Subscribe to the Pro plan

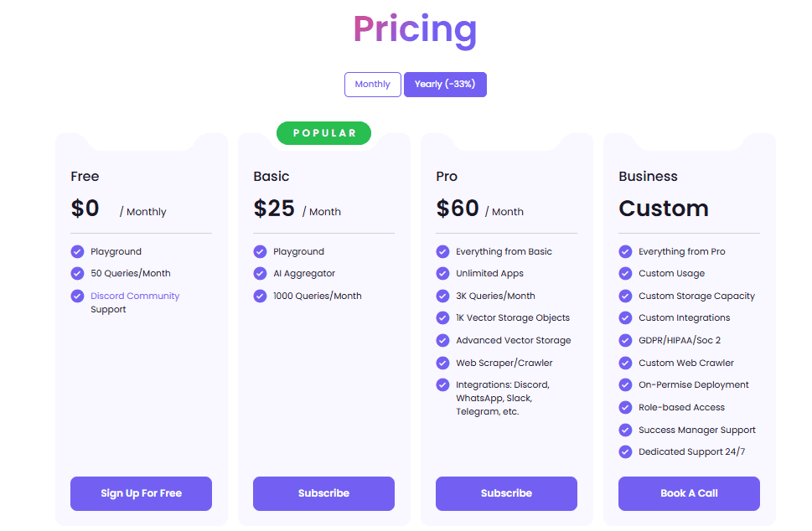pyautogui.click(x=506, y=493)
